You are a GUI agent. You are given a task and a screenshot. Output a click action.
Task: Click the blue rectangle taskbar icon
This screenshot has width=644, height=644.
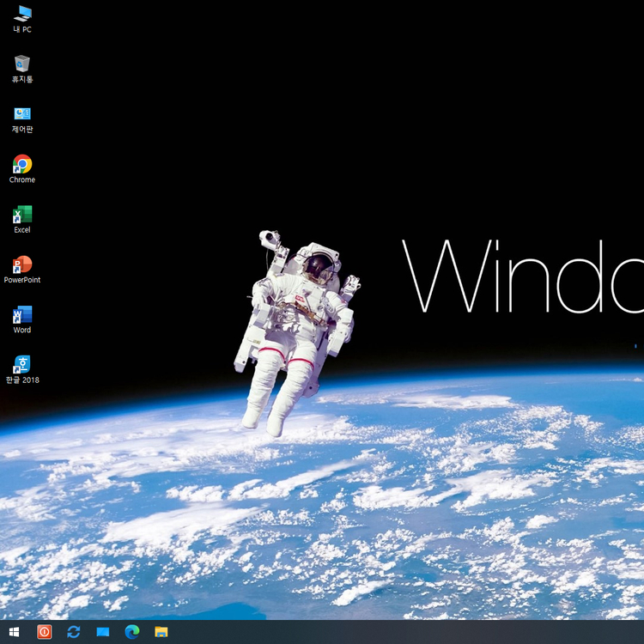103,632
